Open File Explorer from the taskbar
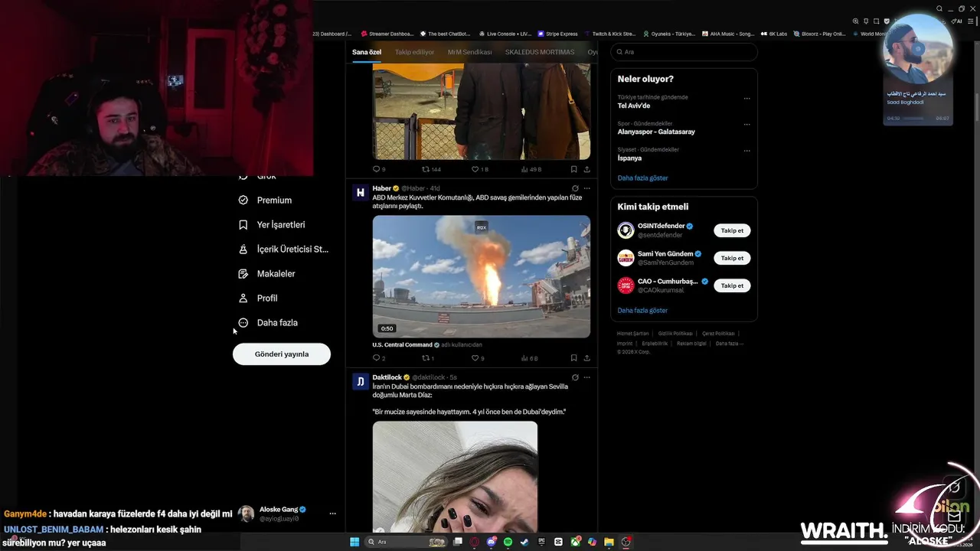Viewport: 980px width, 551px height. pyautogui.click(x=609, y=542)
